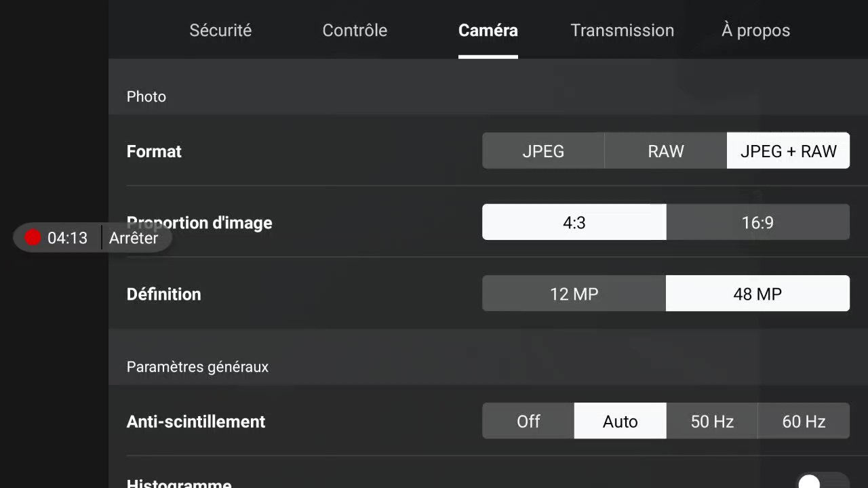
Task: Set anti-scintillement to Auto
Action: coord(620,421)
